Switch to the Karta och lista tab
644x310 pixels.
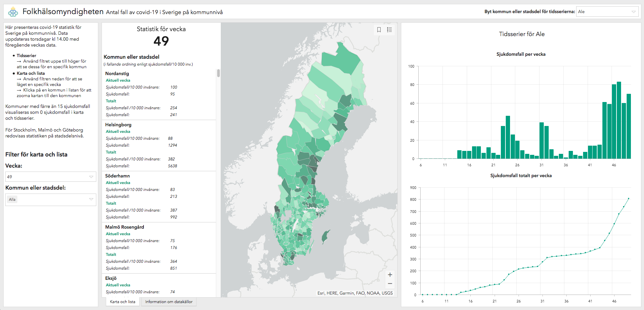pyautogui.click(x=123, y=302)
